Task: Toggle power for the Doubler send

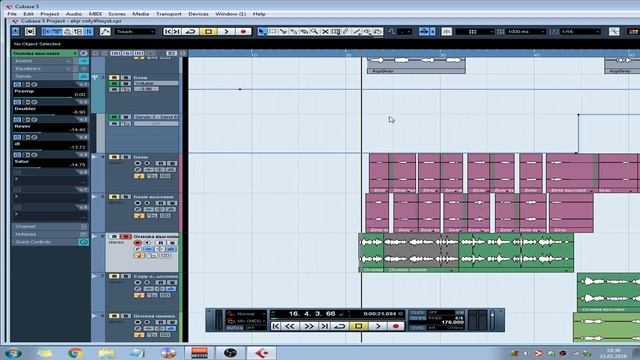Action: click(x=17, y=102)
